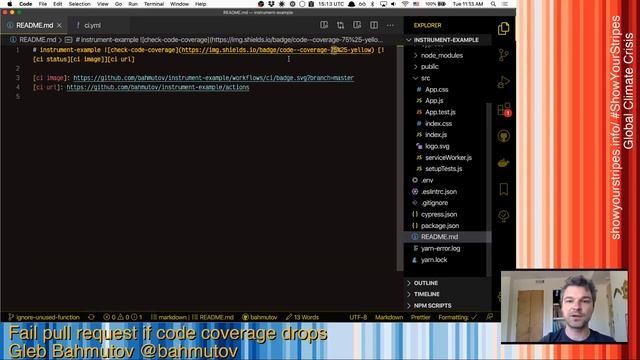This screenshot has height=360, width=640.
Task: Click the feedback icon in status bar
Action: point(489,317)
